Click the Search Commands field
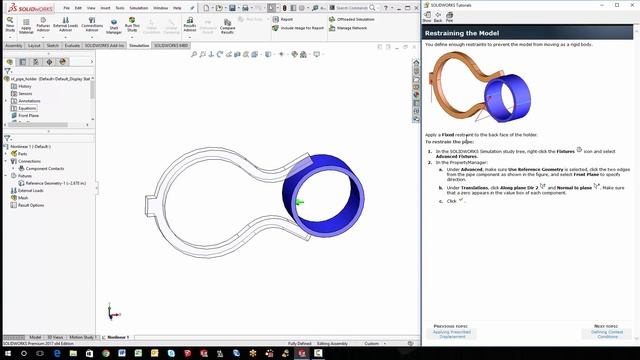Viewport: 640px width, 360px height. pos(352,8)
